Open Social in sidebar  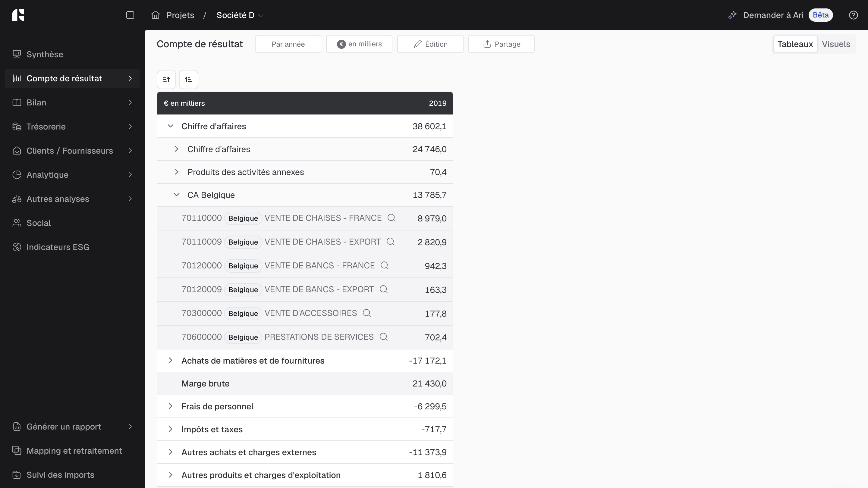(72, 223)
